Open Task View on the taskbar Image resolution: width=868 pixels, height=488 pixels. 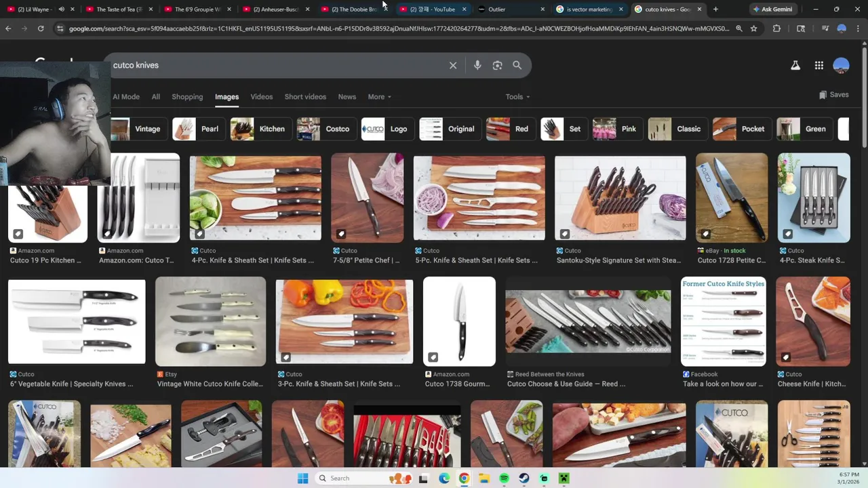tap(424, 478)
